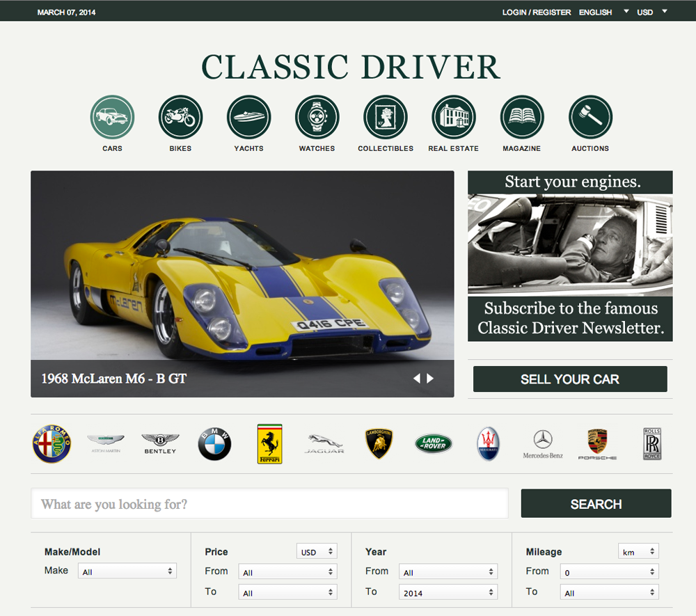Click the LOGIN / REGISTER link
The image size is (696, 616).
click(536, 12)
